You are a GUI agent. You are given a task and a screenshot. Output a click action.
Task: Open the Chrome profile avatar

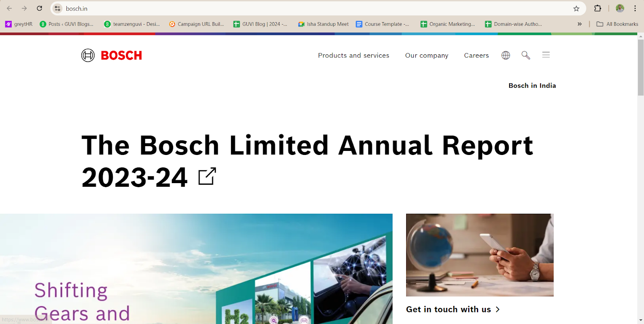tap(620, 8)
